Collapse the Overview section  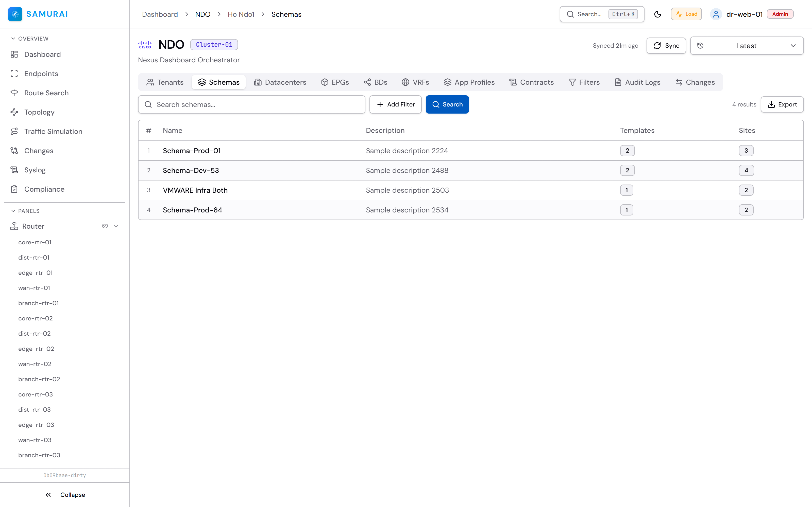coord(29,39)
